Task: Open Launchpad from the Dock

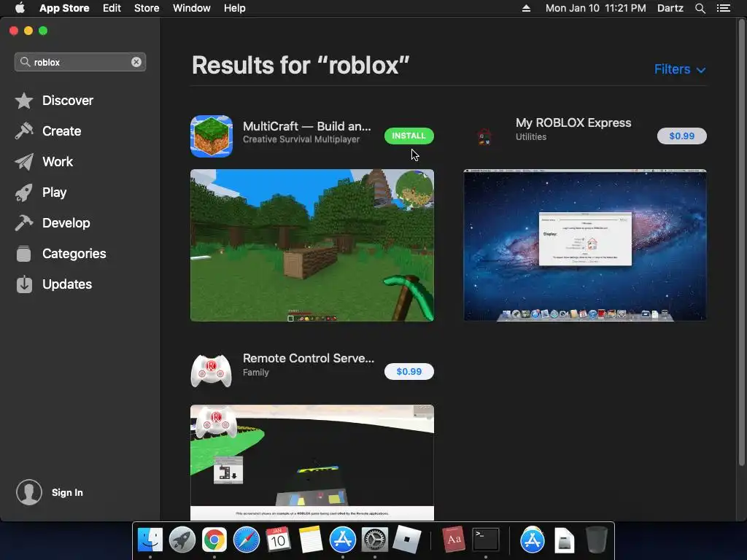Action: coord(182,540)
